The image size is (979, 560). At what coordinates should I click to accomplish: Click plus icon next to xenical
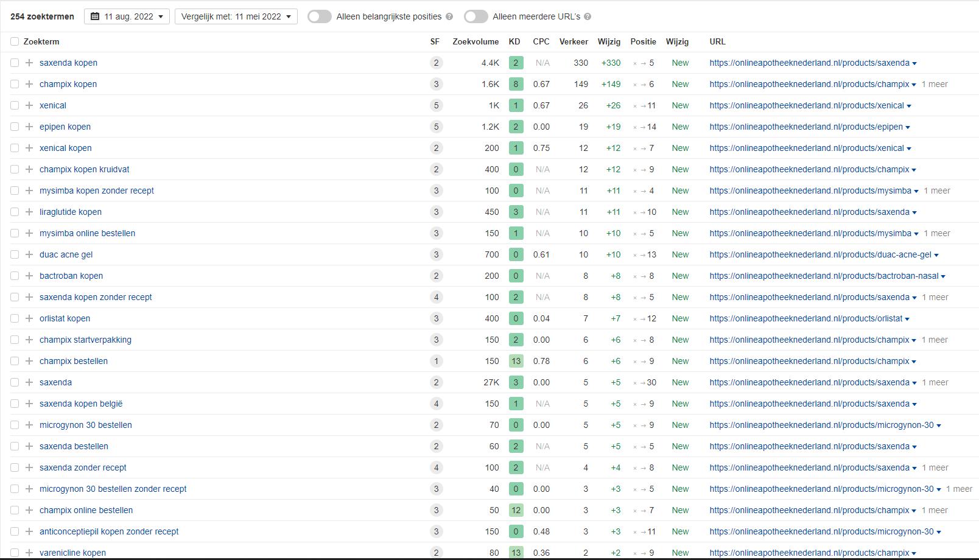click(29, 105)
